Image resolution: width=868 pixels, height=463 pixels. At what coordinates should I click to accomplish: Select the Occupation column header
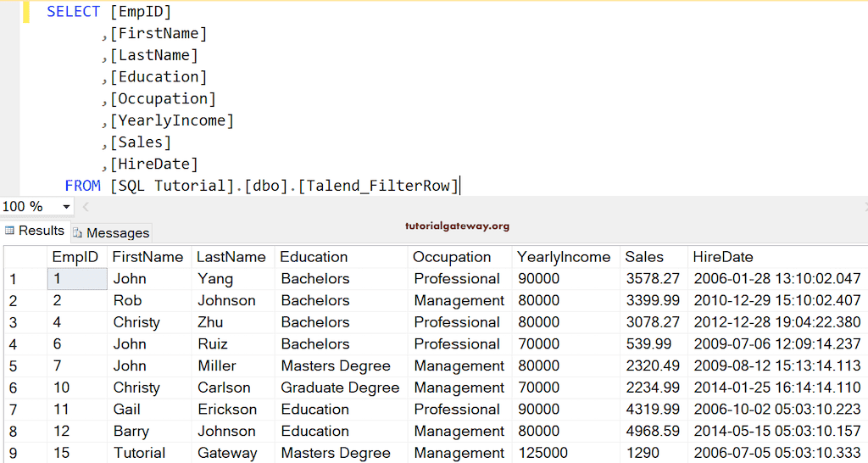point(460,257)
